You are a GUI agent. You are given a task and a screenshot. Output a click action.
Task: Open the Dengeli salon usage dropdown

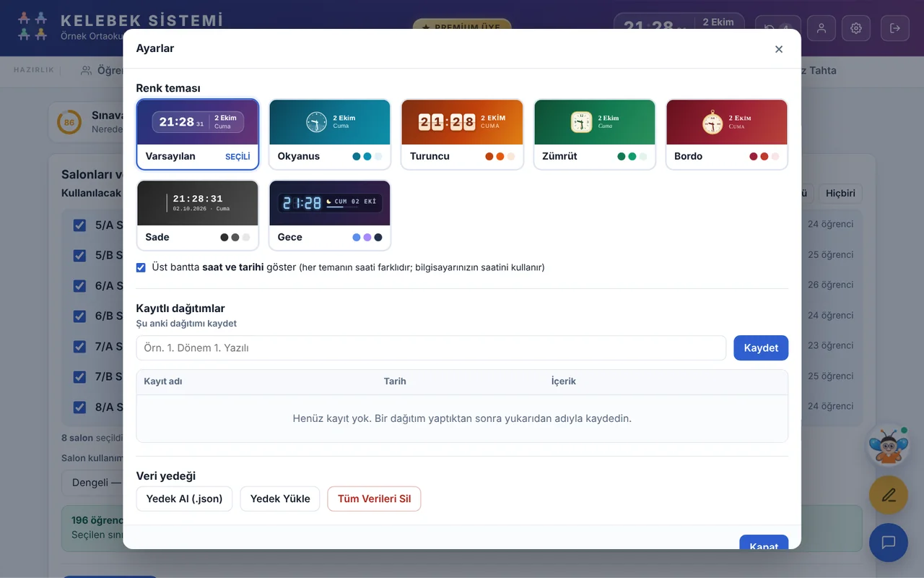(92, 482)
